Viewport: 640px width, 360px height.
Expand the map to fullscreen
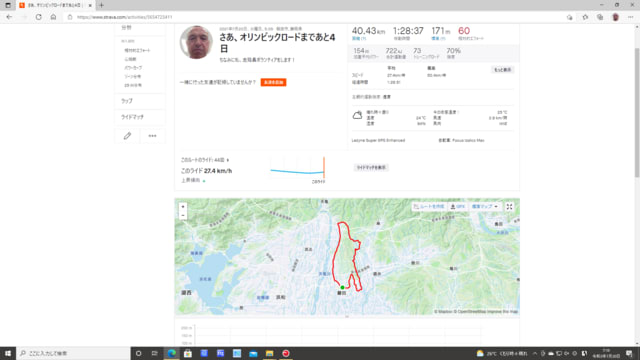pyautogui.click(x=509, y=207)
